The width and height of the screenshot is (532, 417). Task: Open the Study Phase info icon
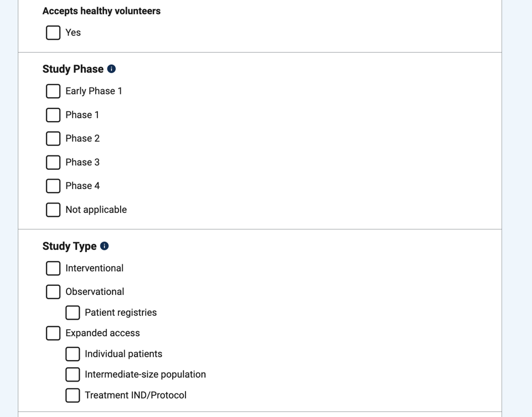tap(111, 69)
